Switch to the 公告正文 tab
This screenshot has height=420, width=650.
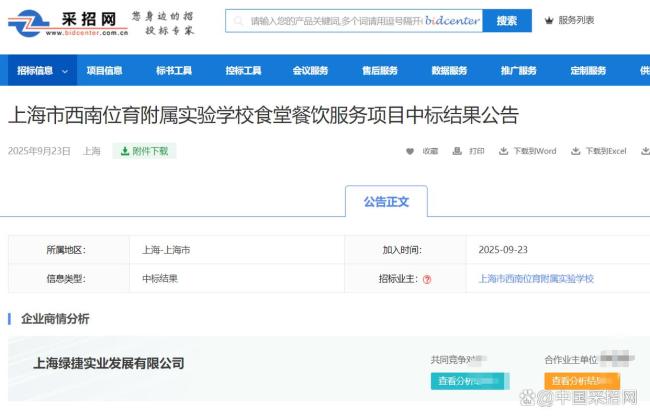[x=386, y=201]
